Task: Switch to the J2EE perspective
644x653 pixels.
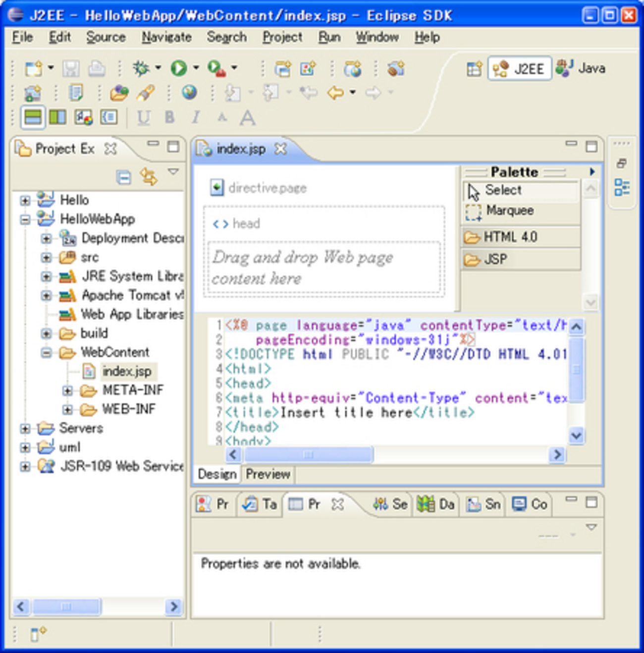Action: point(520,68)
